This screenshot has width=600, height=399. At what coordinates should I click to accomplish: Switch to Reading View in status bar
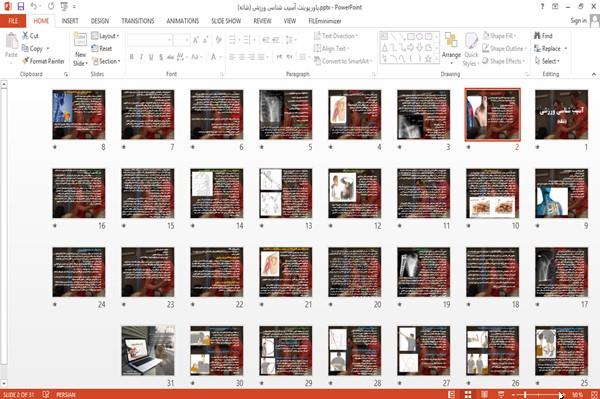click(x=484, y=394)
